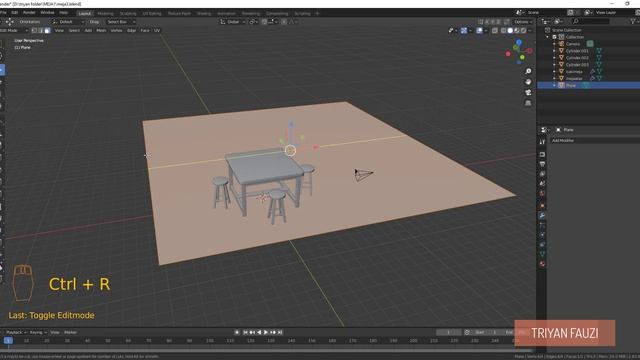Screen dimensions: 640x360
Task: Switch to UV Editing workspace tab
Action: coord(151,13)
